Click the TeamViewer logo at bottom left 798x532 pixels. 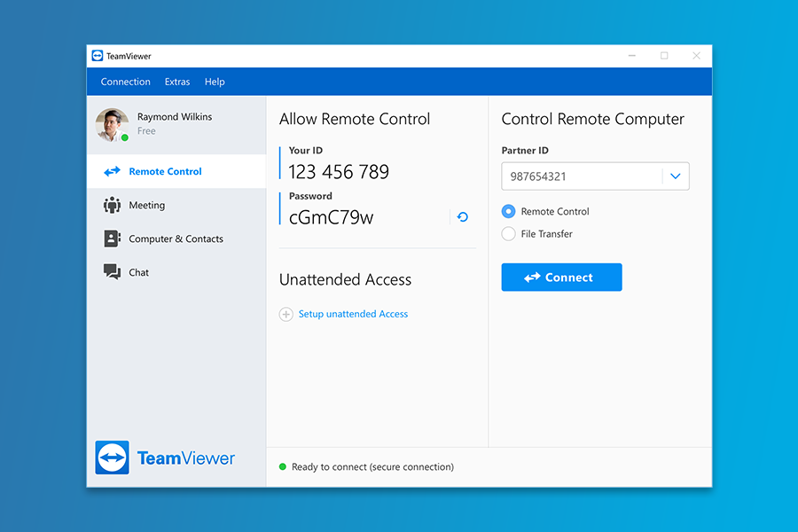(x=165, y=458)
